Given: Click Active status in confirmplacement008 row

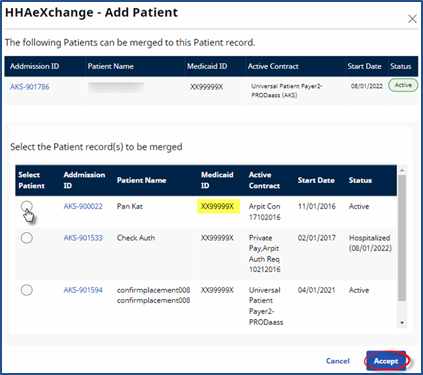Looking at the screenshot, I should click(359, 290).
